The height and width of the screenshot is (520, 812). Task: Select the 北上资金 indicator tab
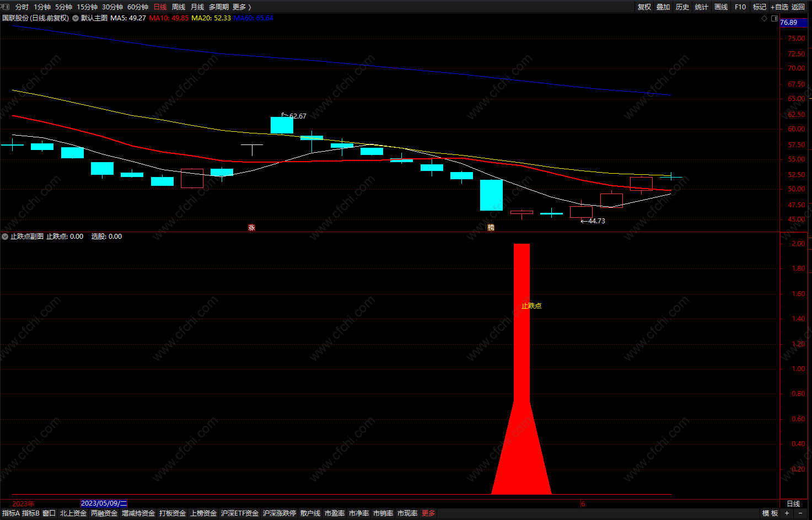click(x=73, y=513)
